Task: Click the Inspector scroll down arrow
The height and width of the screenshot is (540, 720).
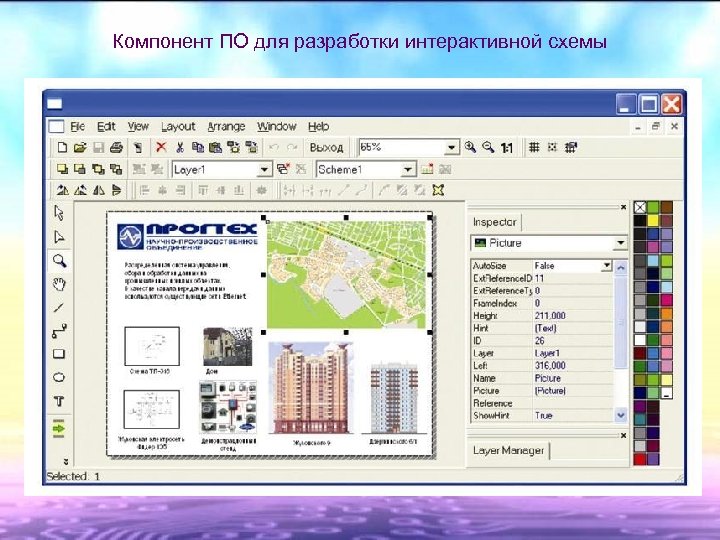Action: (x=621, y=415)
